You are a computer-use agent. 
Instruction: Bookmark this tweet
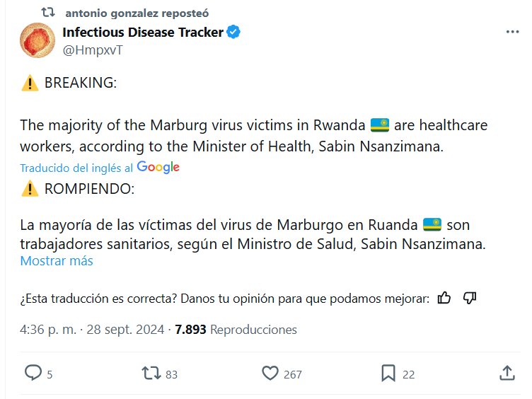click(388, 373)
